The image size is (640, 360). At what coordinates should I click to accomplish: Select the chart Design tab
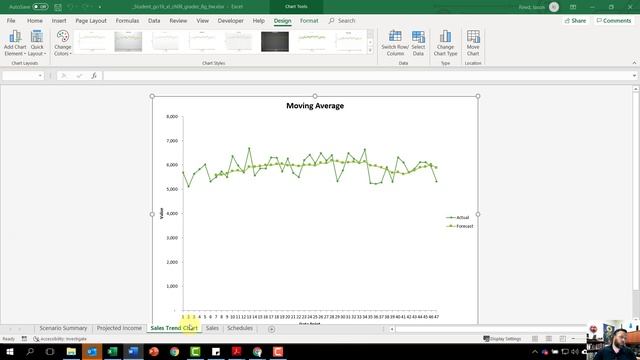(282, 20)
